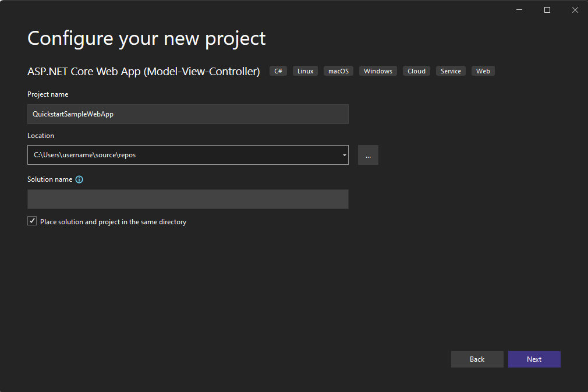588x392 pixels.
Task: Go Back to project template selection
Action: (477, 359)
